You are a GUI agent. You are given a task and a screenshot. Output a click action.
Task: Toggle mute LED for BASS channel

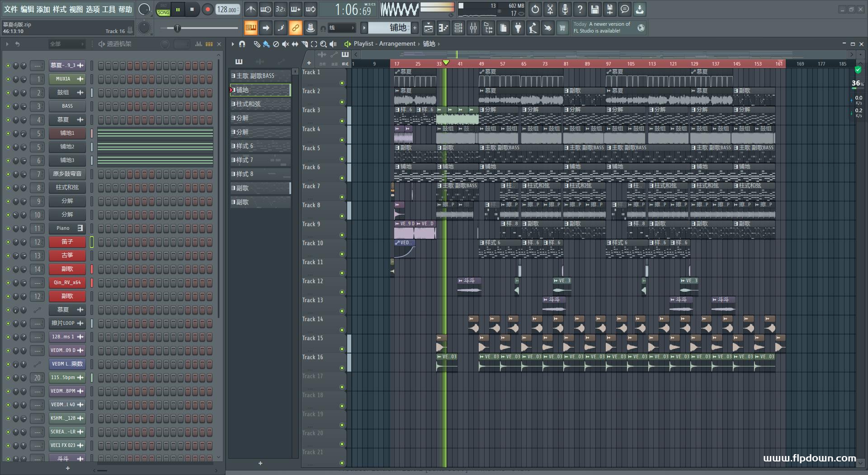click(8, 106)
